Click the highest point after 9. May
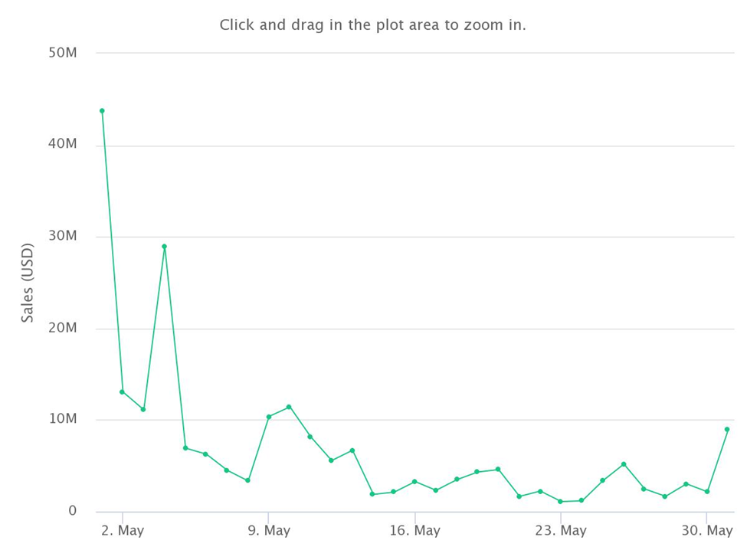The height and width of the screenshot is (560, 747). coord(289,407)
